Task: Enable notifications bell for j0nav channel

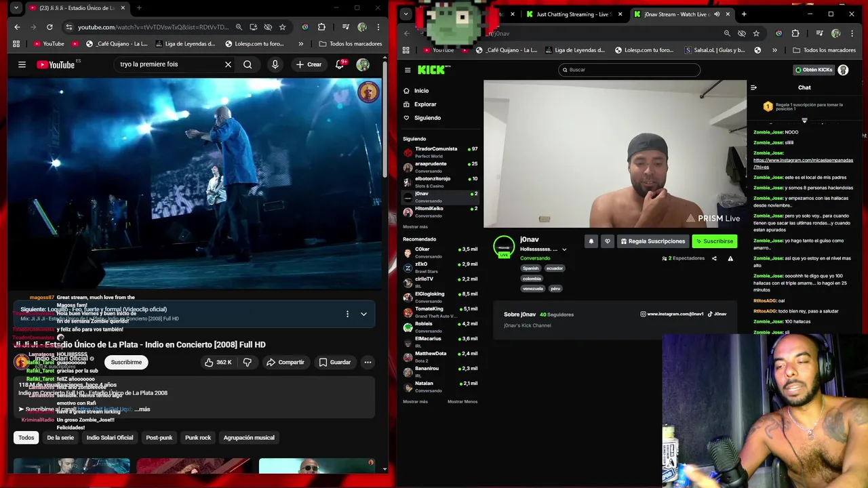Action: point(591,241)
